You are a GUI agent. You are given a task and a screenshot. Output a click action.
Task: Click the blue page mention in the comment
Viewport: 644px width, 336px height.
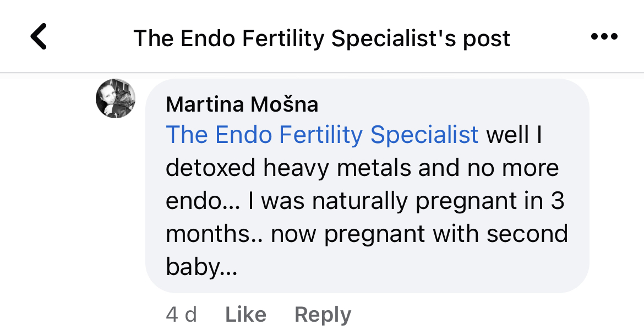(322, 135)
